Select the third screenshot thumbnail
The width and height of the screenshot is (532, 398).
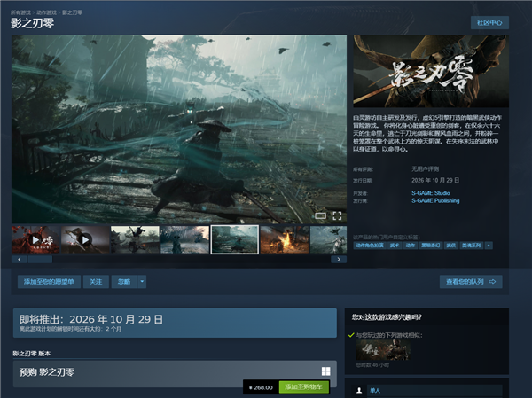point(135,240)
